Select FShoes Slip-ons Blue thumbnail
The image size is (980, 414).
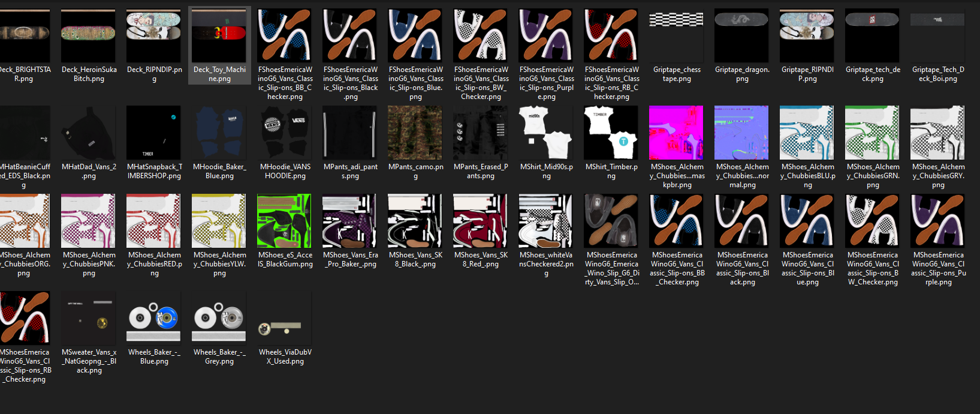pyautogui.click(x=415, y=36)
